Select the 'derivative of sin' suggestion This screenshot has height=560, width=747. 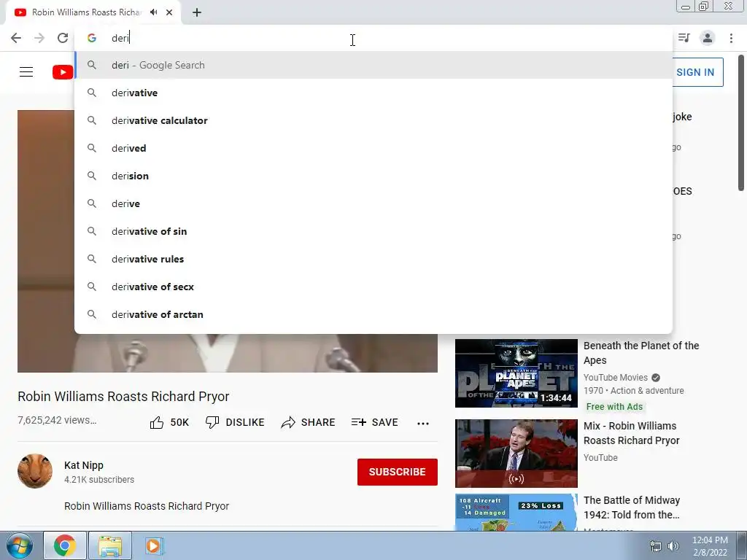pos(373,231)
